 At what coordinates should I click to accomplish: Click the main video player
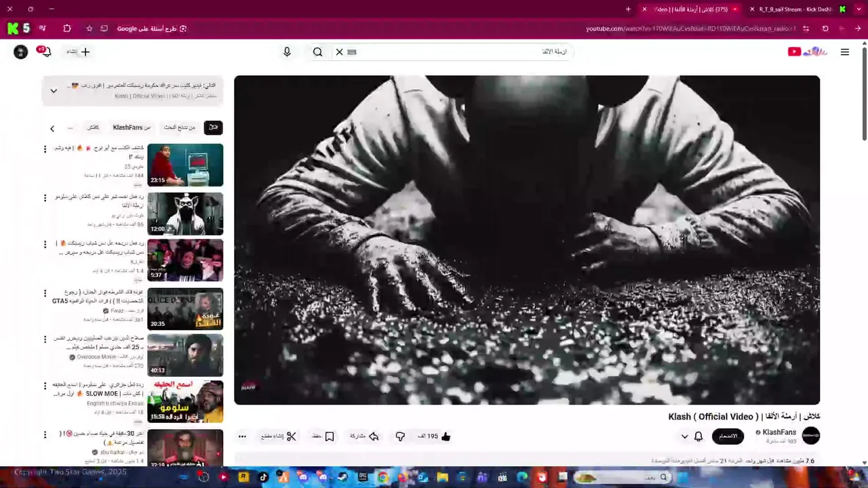pyautogui.click(x=527, y=240)
